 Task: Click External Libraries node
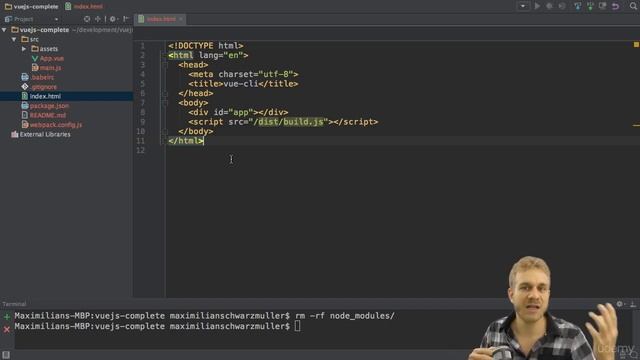[x=41, y=134]
